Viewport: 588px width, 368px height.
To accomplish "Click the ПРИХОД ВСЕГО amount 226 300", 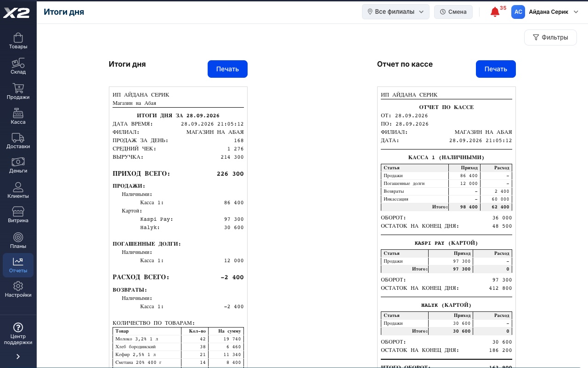I will 230,174.
